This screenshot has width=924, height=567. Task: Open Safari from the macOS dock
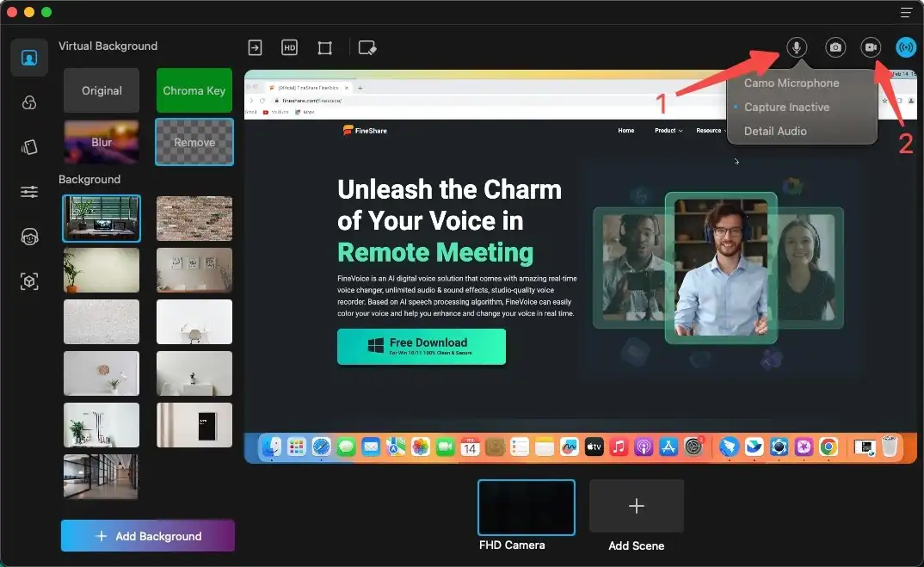[321, 447]
